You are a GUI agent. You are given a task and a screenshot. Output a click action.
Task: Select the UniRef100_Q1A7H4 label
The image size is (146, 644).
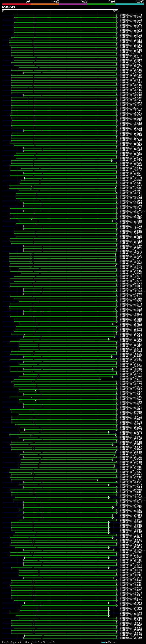point(131,42)
